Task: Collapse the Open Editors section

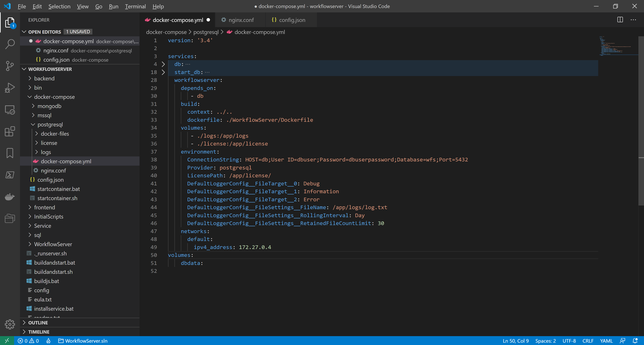Action: pos(24,32)
